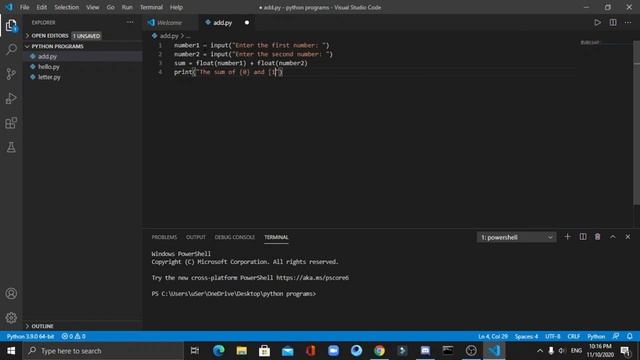Click the feedback icon in status bar

coord(616,336)
